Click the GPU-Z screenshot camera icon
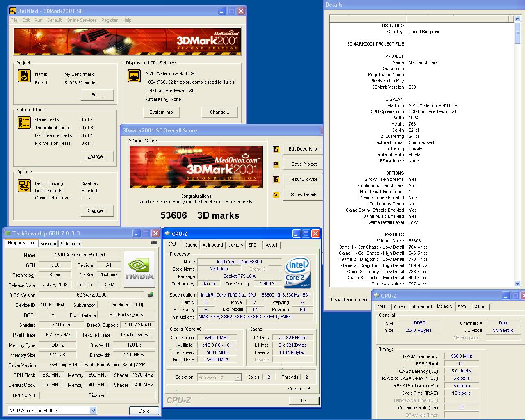Screen dimensions: 525x420 153,243
